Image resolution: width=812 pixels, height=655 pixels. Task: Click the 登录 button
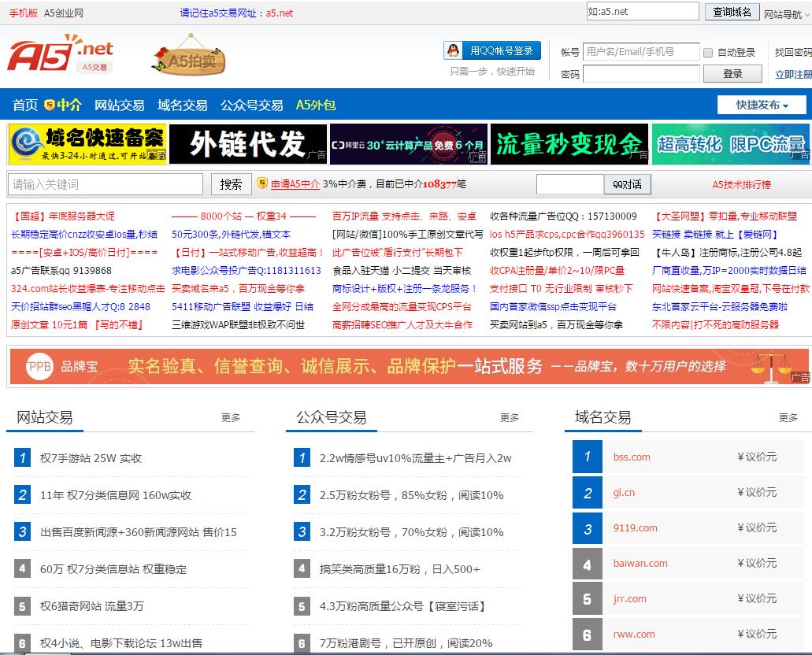tap(732, 73)
